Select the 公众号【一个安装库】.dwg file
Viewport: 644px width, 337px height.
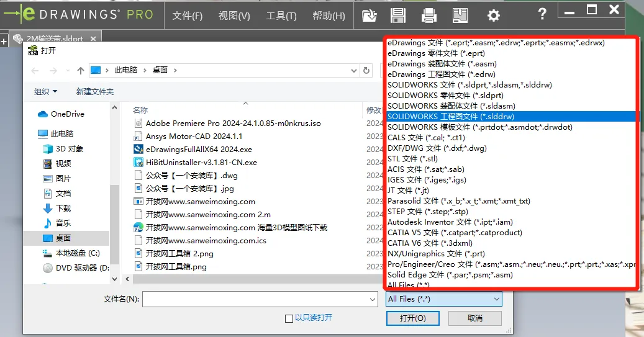pyautogui.click(x=186, y=176)
